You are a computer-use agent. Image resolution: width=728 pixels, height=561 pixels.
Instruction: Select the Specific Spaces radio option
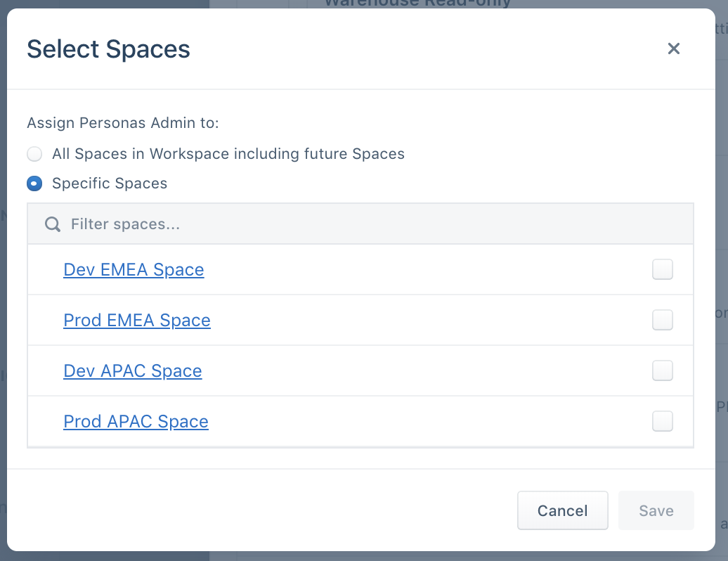pyautogui.click(x=34, y=183)
